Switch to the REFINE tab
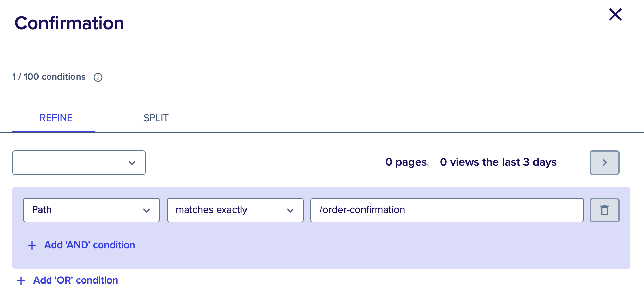The height and width of the screenshot is (292, 644). [x=56, y=118]
